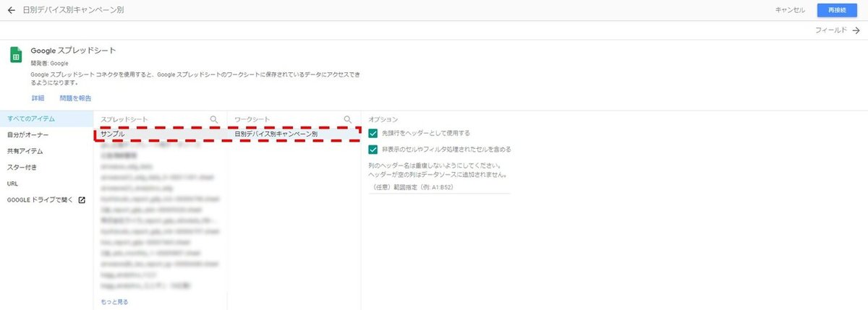Image resolution: width=868 pixels, height=310 pixels.
Task: Open the フィールド arrow at top right
Action: pyautogui.click(x=856, y=30)
